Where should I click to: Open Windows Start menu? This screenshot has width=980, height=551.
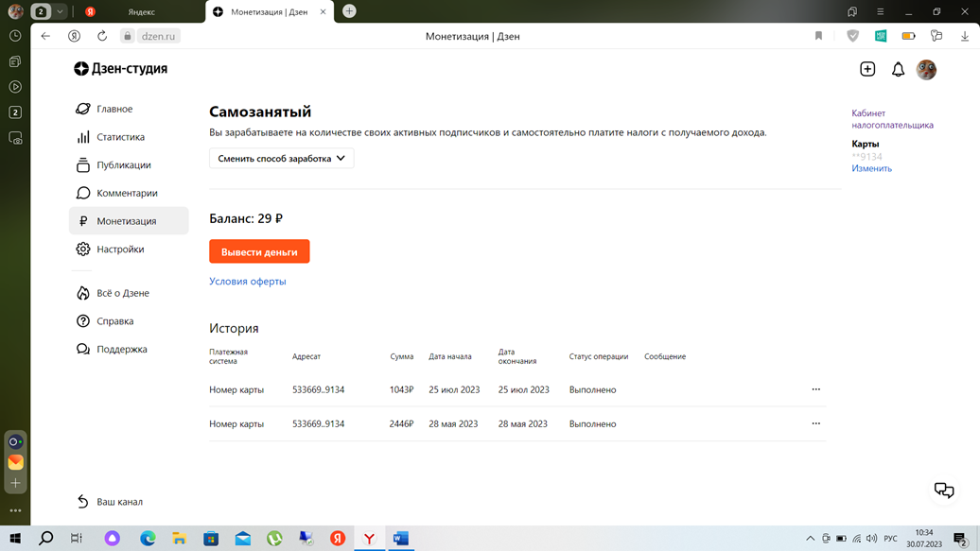coord(15,539)
